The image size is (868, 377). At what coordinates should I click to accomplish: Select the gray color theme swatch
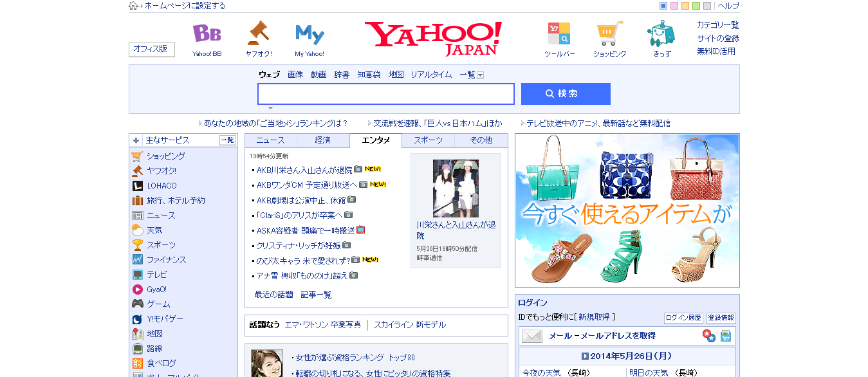pos(707,6)
